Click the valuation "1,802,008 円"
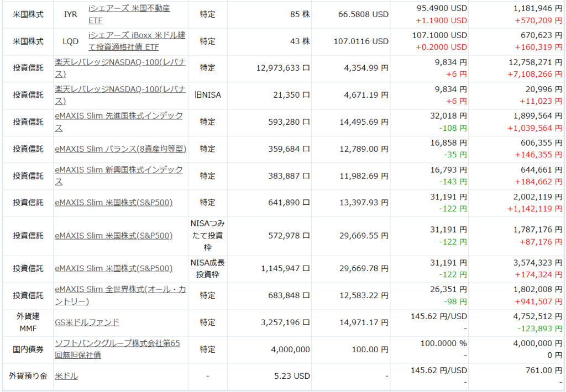 point(538,289)
